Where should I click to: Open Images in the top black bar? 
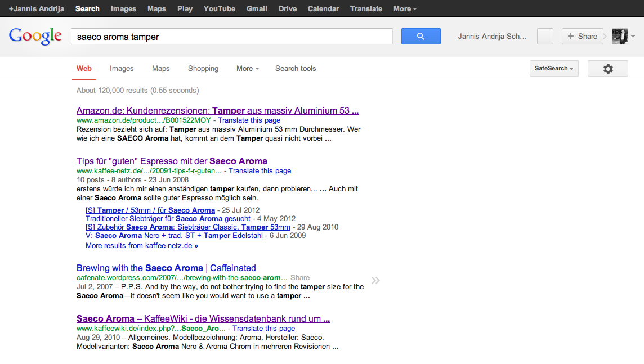(x=123, y=8)
